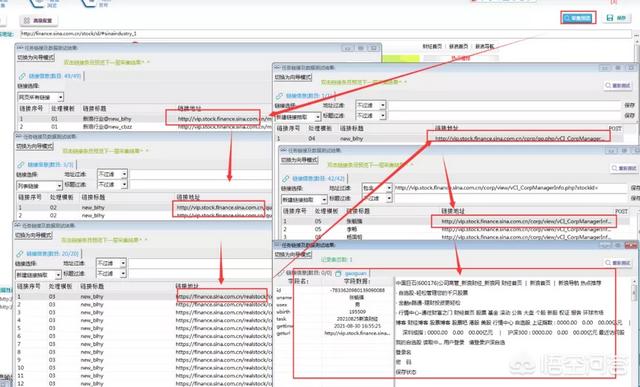Click 切换为向导模式 in the 20/20 links window
The image size is (640, 387).
pyautogui.click(x=34, y=236)
